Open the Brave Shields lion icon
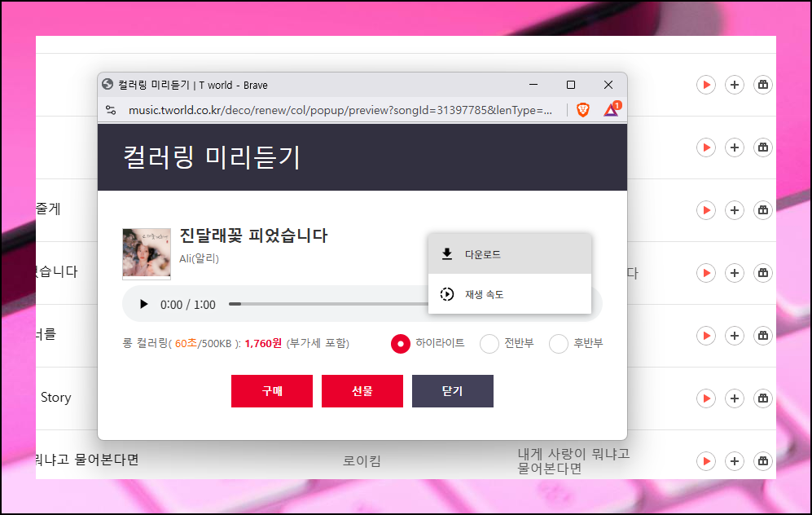 (x=583, y=110)
